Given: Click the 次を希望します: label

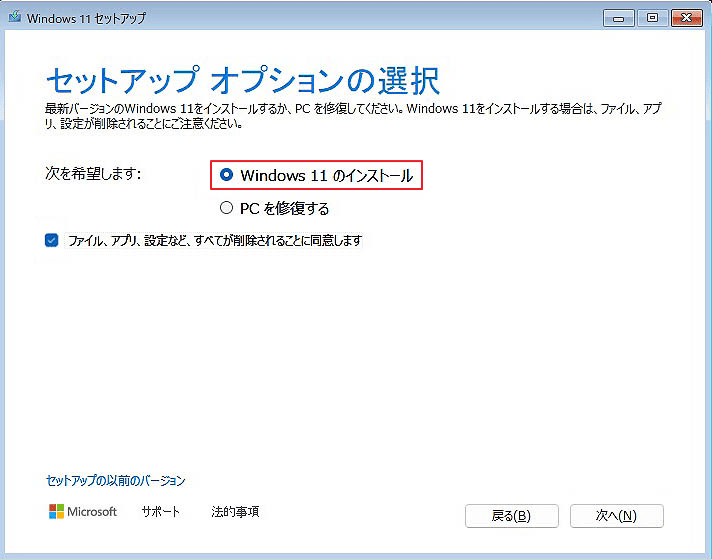Looking at the screenshot, I should click(x=93, y=173).
